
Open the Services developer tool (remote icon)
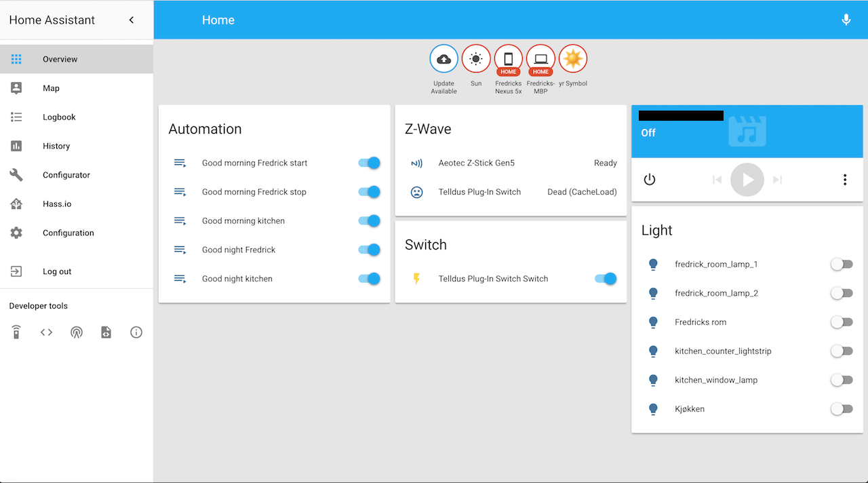coord(16,332)
